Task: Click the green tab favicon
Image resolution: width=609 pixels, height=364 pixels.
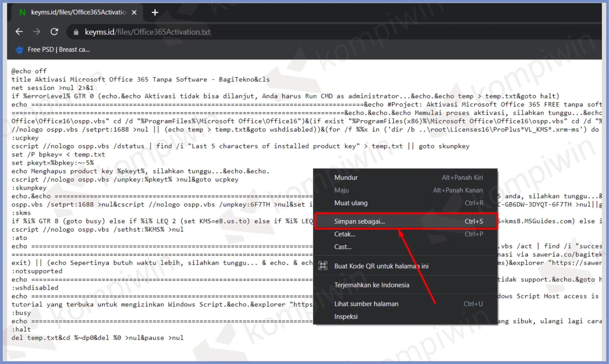Action: (22, 12)
